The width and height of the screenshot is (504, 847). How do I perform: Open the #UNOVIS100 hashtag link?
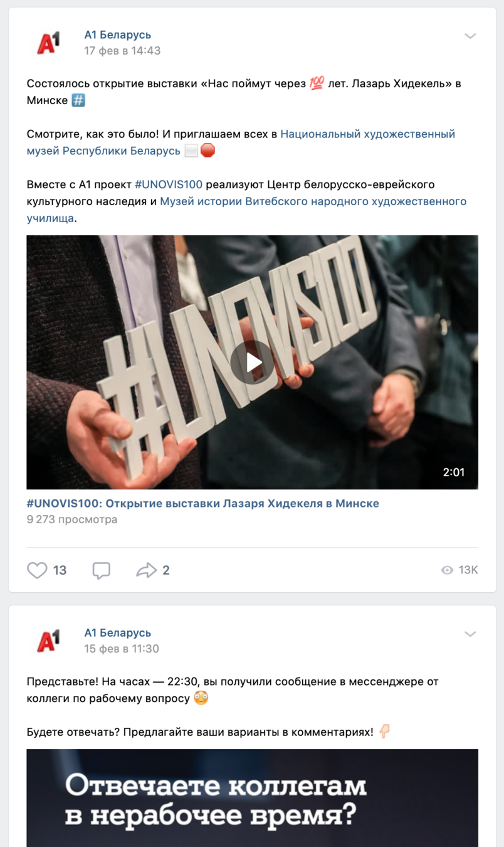169,184
